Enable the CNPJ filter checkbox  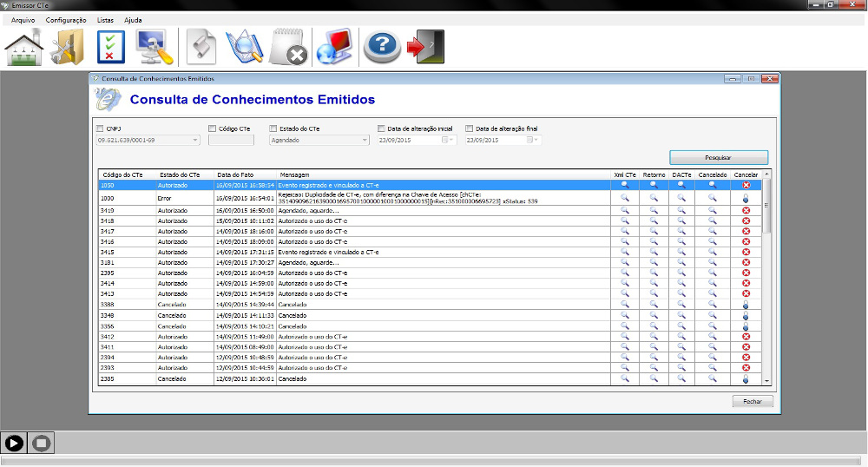[100, 129]
